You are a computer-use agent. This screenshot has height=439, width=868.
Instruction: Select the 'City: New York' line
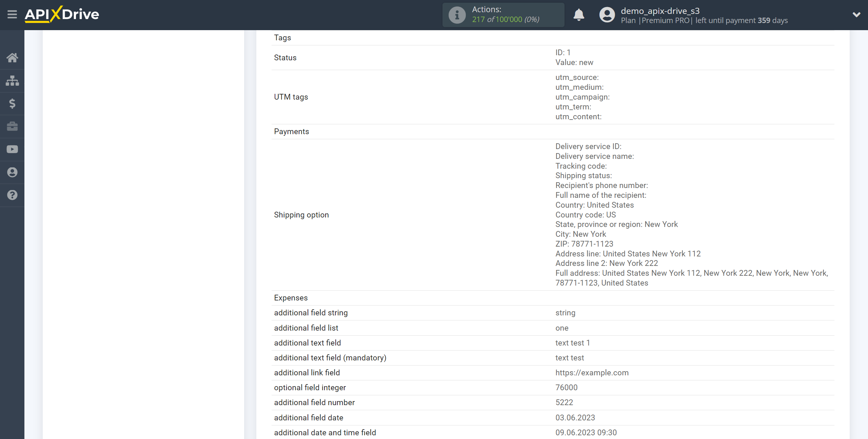click(x=580, y=234)
